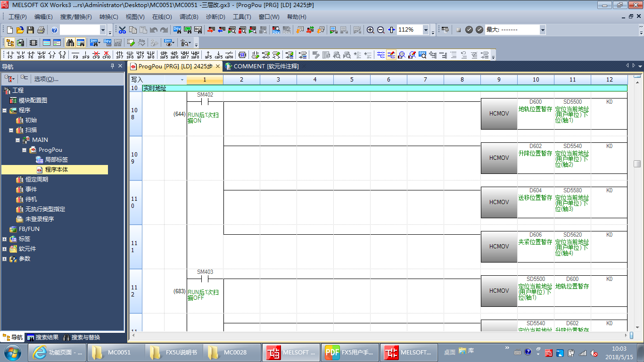Toggle navigation window display icon
644x362 pixels.
(9, 42)
